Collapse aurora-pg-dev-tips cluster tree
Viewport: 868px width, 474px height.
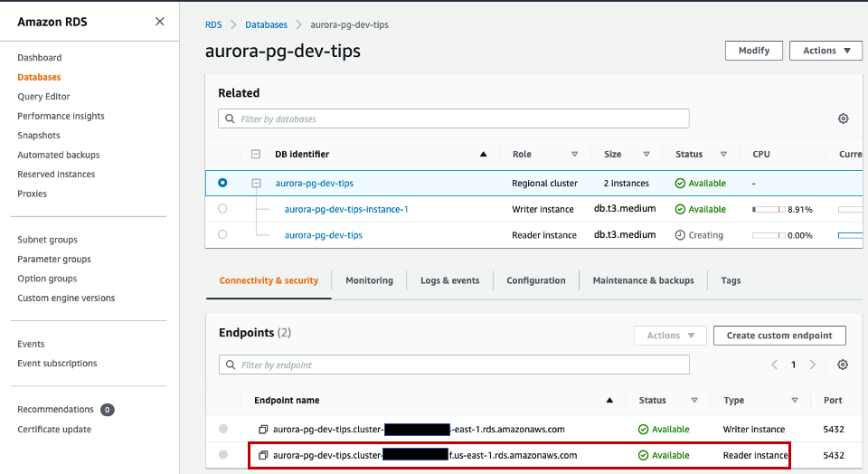pos(256,183)
